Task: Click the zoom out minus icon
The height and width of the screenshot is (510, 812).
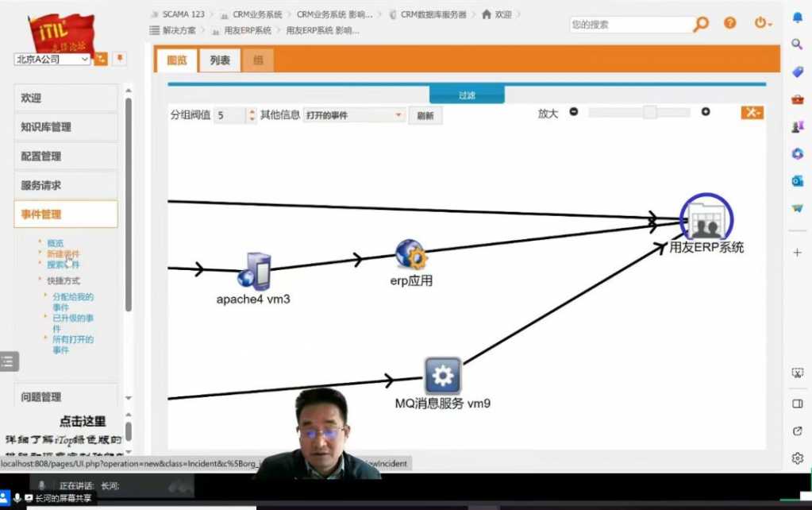Action: point(573,112)
